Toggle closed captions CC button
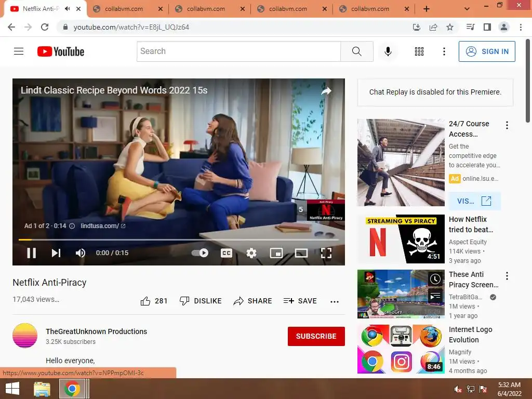The width and height of the screenshot is (532, 399). pos(227,253)
